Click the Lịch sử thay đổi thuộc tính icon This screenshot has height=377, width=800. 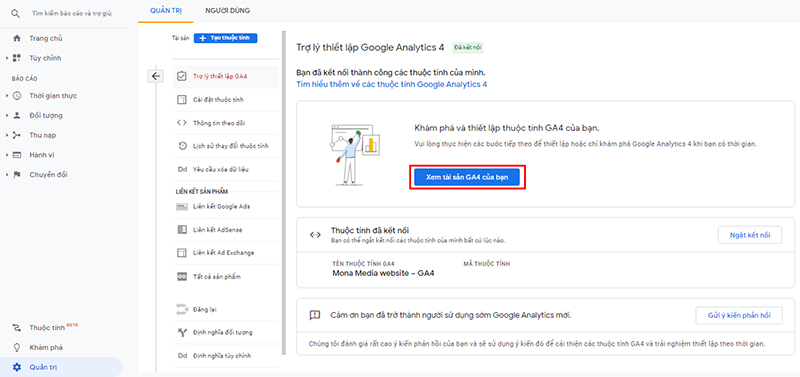(x=182, y=146)
